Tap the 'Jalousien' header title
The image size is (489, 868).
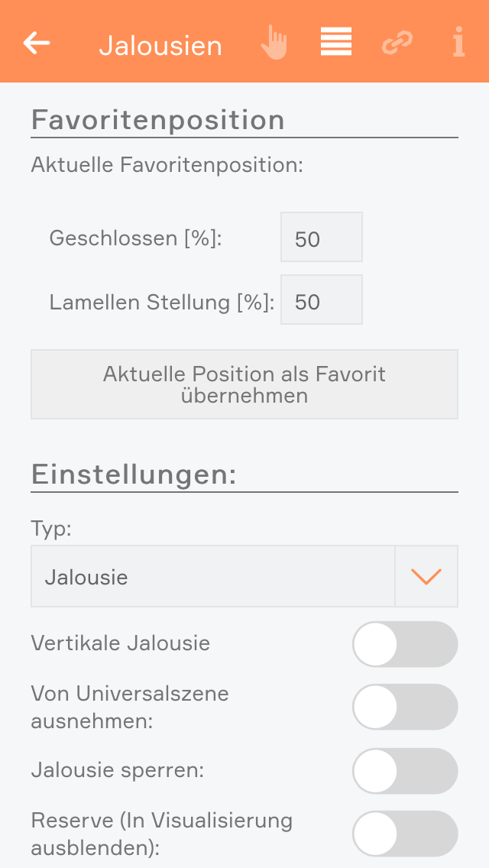tap(160, 46)
